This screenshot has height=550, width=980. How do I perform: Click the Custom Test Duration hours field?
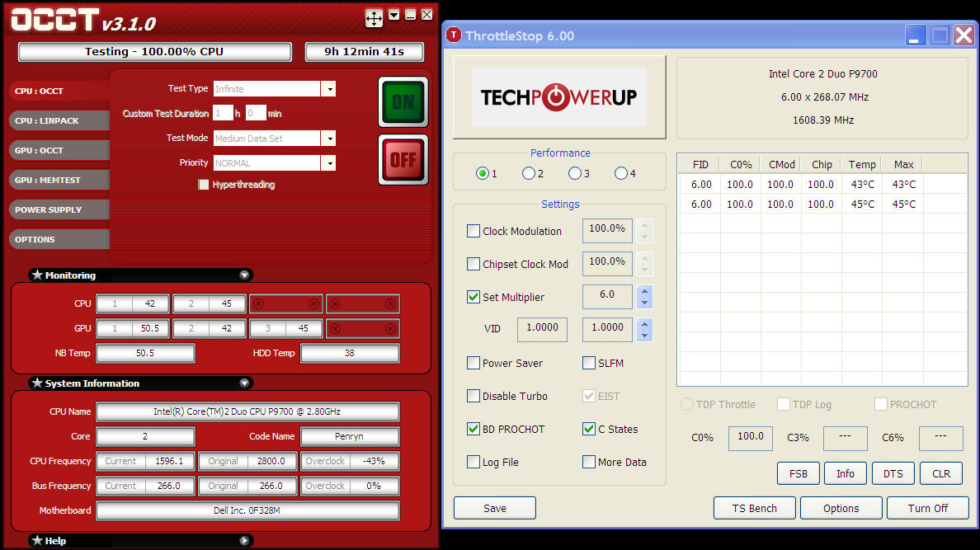pos(222,114)
